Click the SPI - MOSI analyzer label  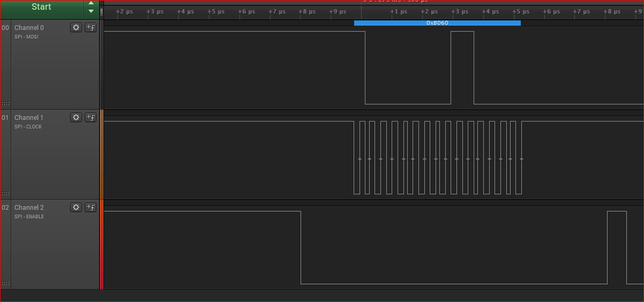tap(26, 37)
